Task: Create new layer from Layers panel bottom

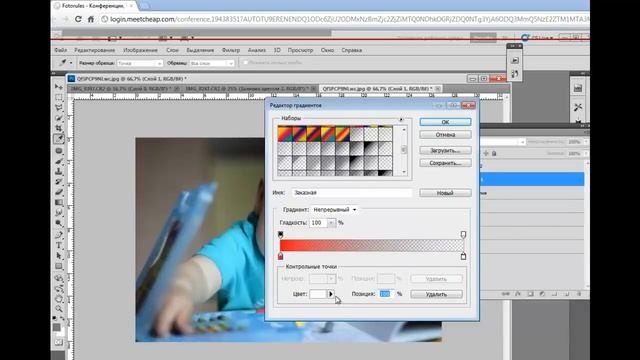Action: pos(567,293)
